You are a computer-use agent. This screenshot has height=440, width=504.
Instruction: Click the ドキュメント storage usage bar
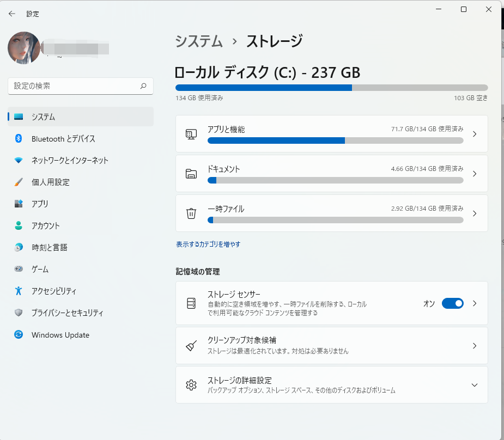335,180
